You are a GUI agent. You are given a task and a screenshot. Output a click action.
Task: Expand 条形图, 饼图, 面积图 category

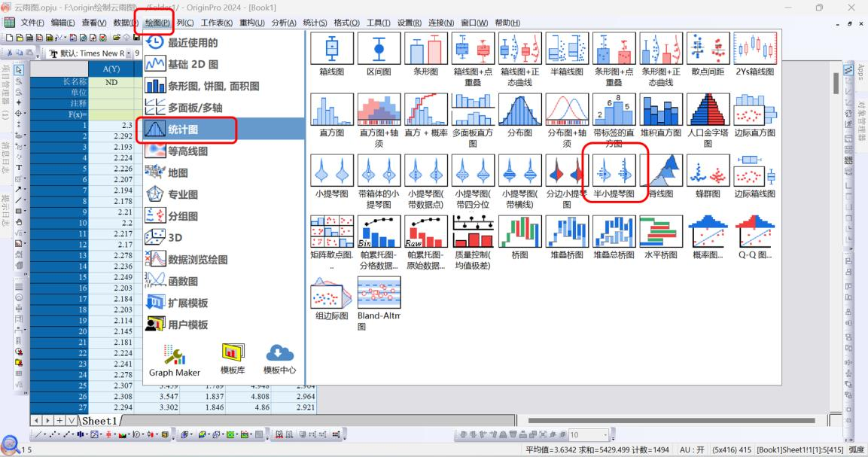click(x=224, y=86)
